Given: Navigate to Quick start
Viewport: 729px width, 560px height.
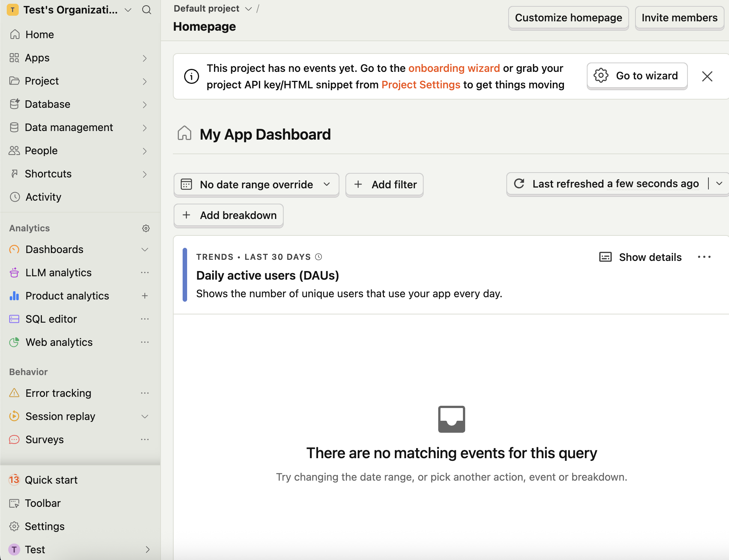Looking at the screenshot, I should (x=51, y=480).
